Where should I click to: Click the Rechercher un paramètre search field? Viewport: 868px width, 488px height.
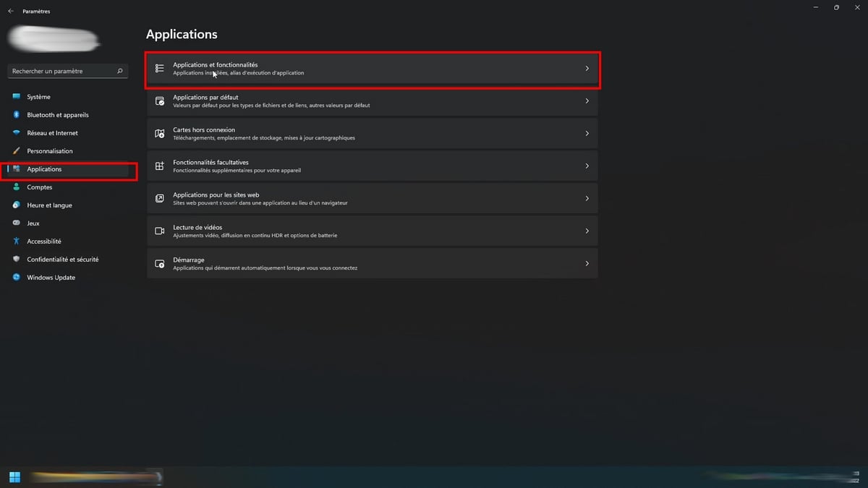tap(64, 72)
